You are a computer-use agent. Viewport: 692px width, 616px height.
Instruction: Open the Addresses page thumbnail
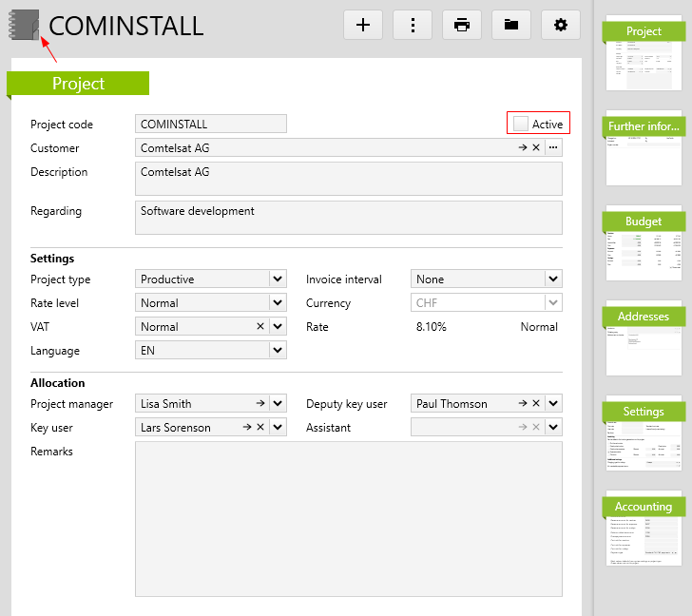pos(644,337)
